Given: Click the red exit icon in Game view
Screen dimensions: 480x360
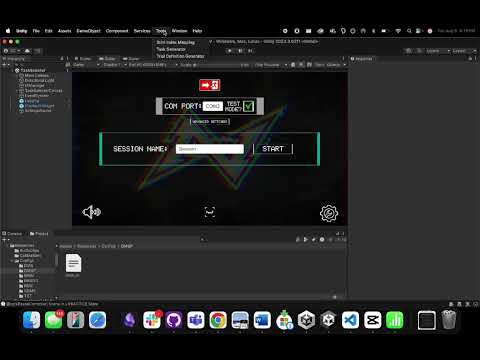Looking at the screenshot, I should point(210,85).
